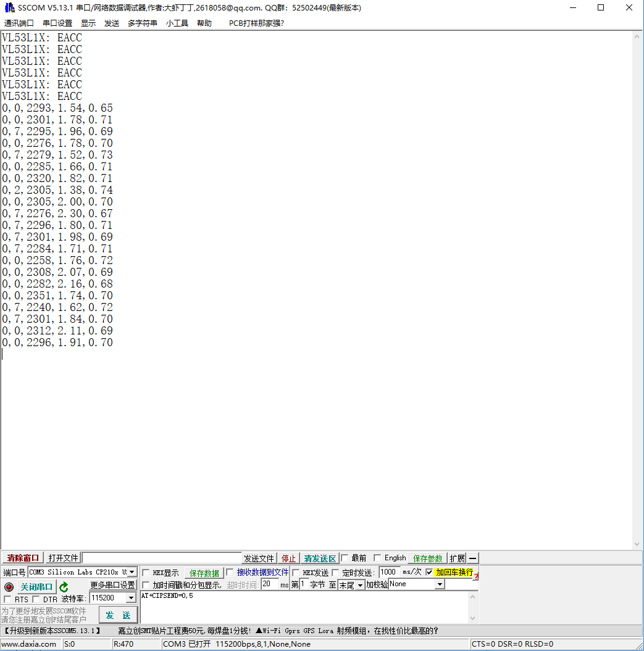This screenshot has width=644, height=651.
Task: Toggle the RTS checkbox
Action: click(7, 599)
